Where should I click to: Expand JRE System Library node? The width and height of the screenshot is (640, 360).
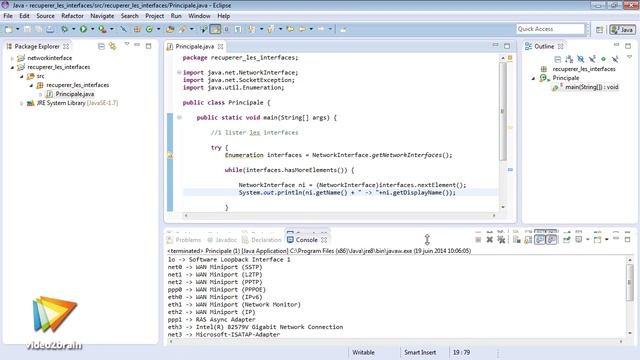pyautogui.click(x=22, y=103)
